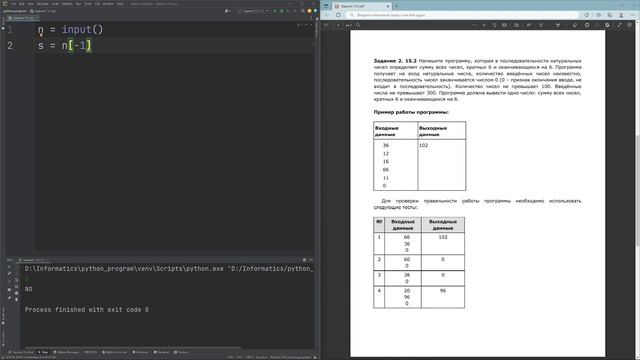Open the run configuration dropdown in PyCharm
The height and width of the screenshot is (360, 640).
(253, 11)
